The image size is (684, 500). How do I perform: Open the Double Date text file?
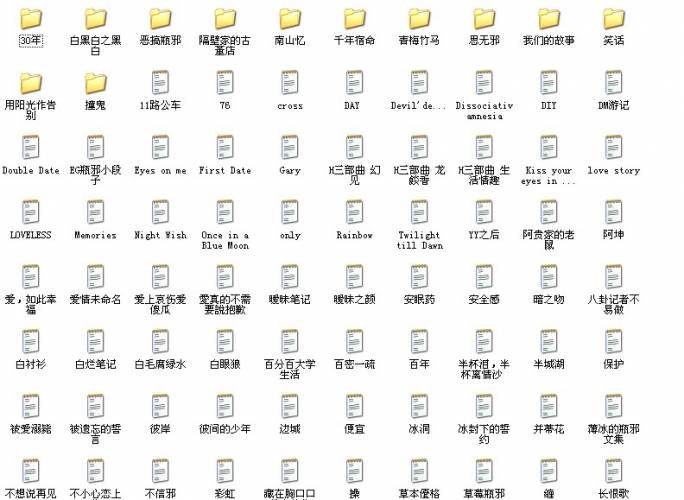coord(31,148)
